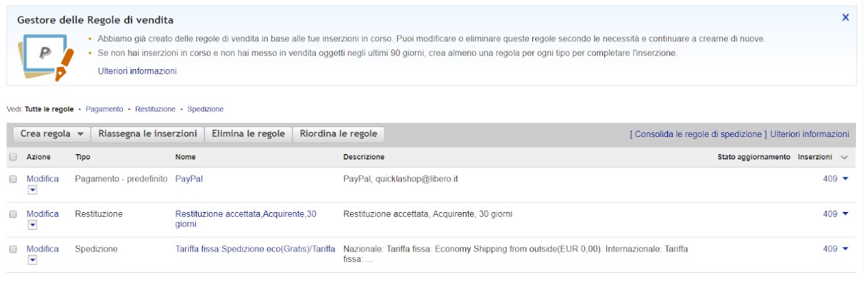Click Elimina le regole button

pyautogui.click(x=249, y=134)
